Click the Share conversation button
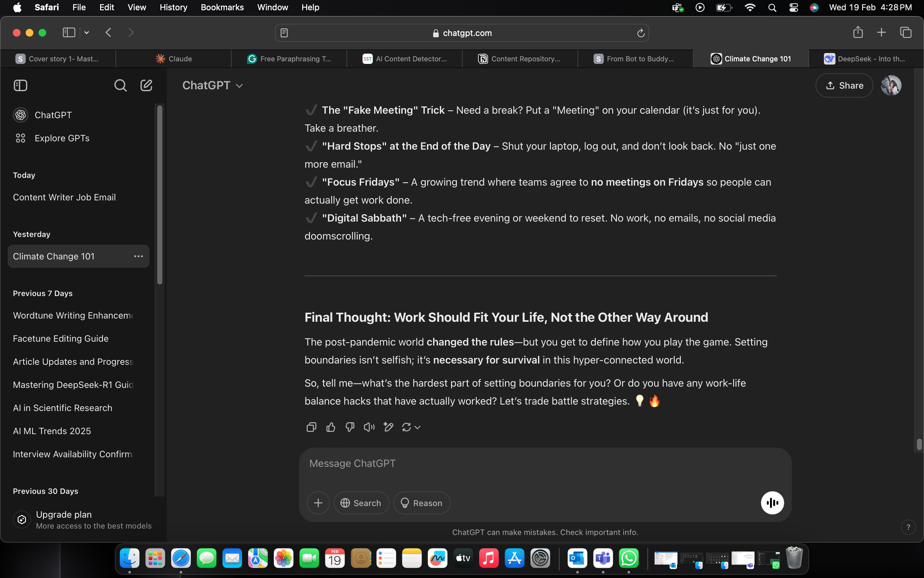This screenshot has width=924, height=578. (844, 85)
